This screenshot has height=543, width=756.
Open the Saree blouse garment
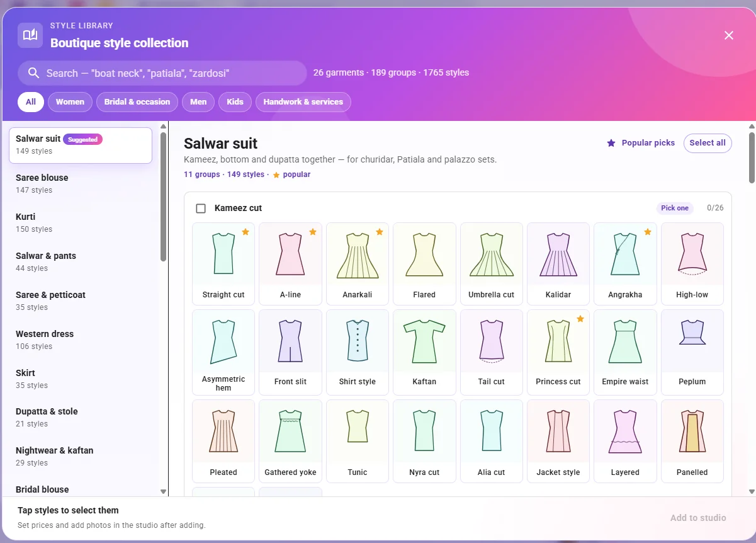click(x=81, y=184)
